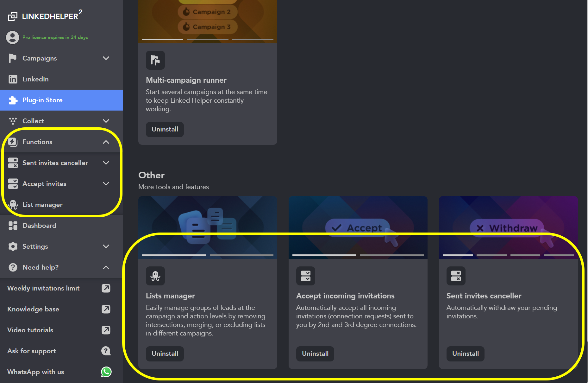Click the List manager octopus icon

point(13,205)
